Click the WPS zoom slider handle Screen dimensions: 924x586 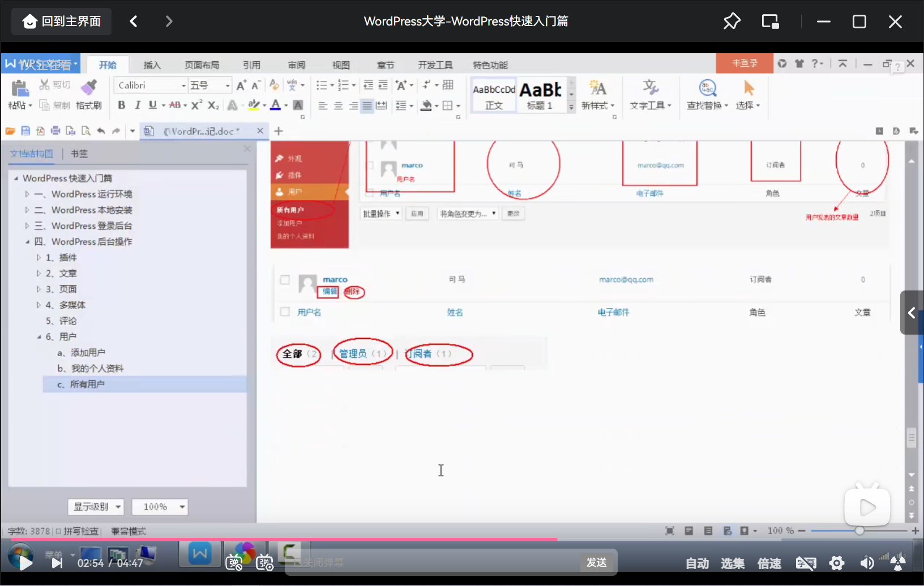pos(859,531)
